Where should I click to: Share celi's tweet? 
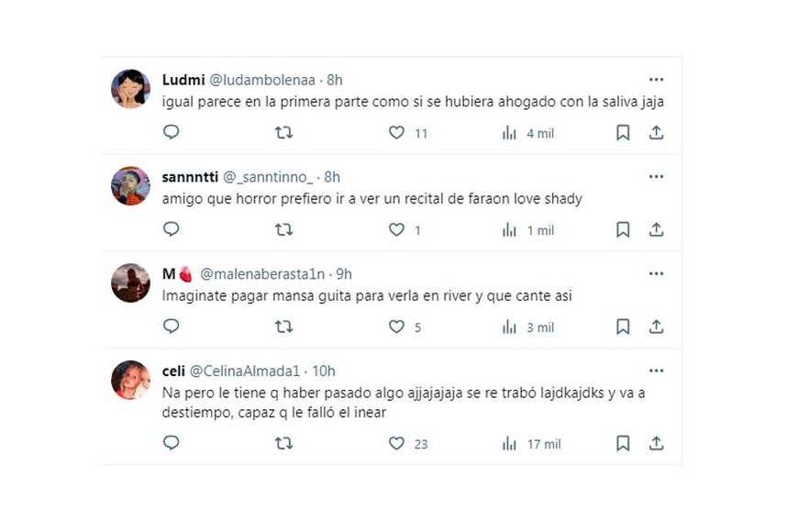tap(656, 444)
